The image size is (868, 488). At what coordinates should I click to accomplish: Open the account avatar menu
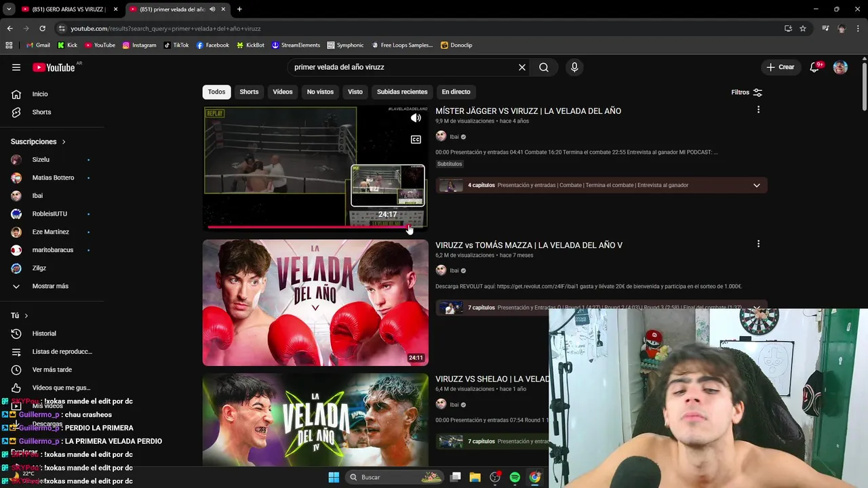[x=840, y=67]
